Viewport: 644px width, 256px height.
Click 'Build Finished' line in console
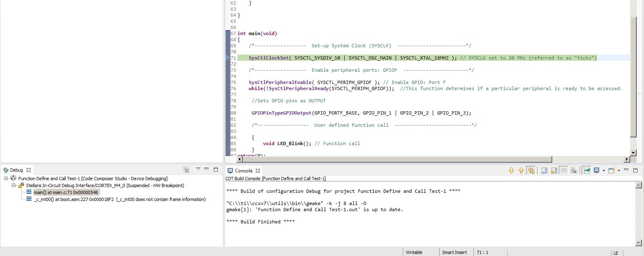click(x=261, y=222)
